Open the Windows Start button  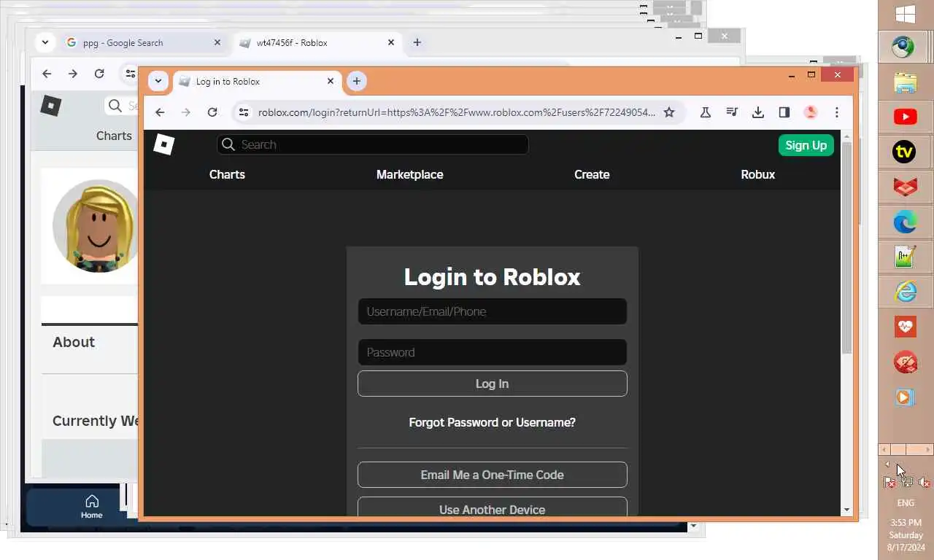coord(906,14)
